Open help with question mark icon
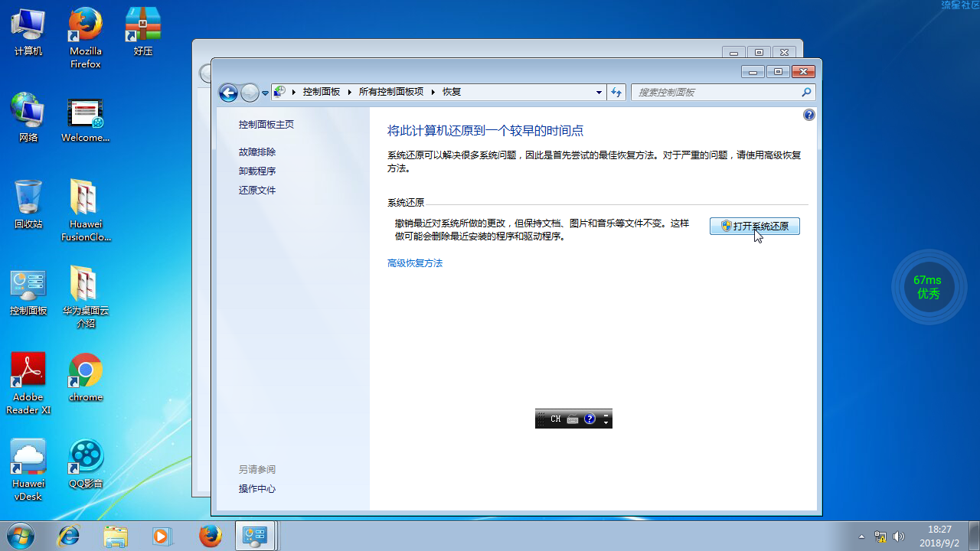The width and height of the screenshot is (980, 551). (x=809, y=115)
